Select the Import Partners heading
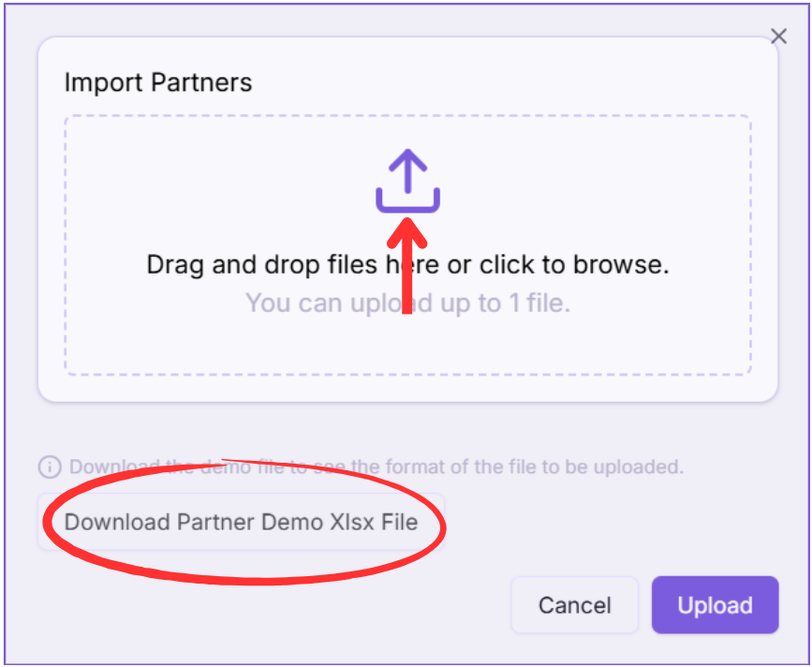The image size is (812, 667). point(157,82)
